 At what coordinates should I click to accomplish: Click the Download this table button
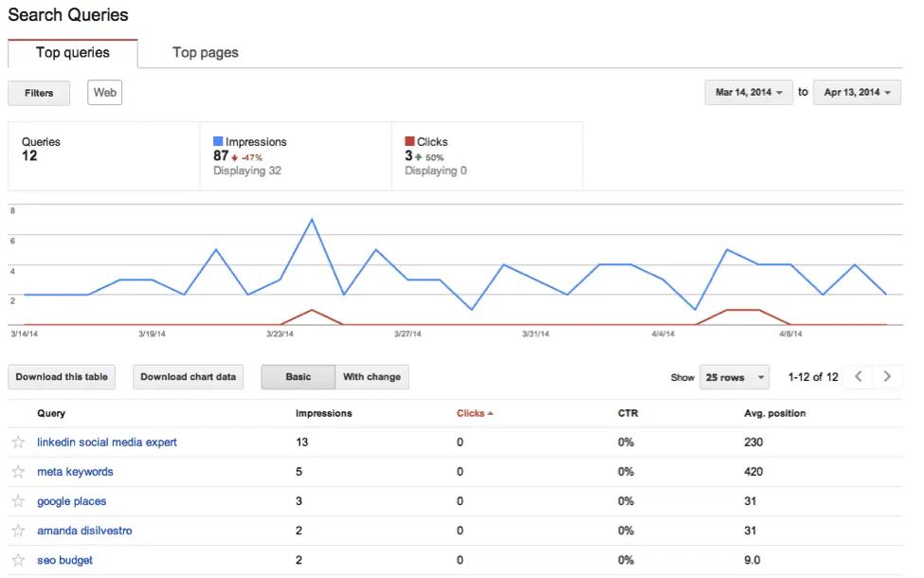point(61,376)
